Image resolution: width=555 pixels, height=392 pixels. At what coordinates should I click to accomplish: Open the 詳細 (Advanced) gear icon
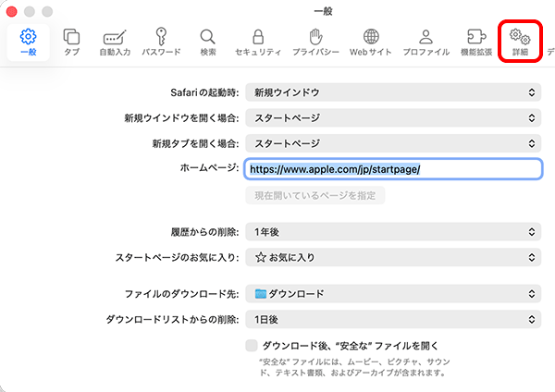coord(519,37)
